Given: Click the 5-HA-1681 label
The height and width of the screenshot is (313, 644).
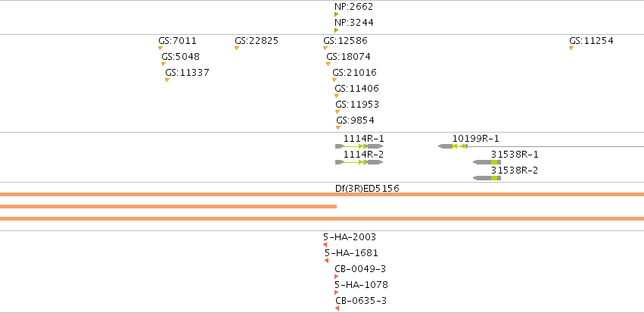Looking at the screenshot, I should 352,253.
